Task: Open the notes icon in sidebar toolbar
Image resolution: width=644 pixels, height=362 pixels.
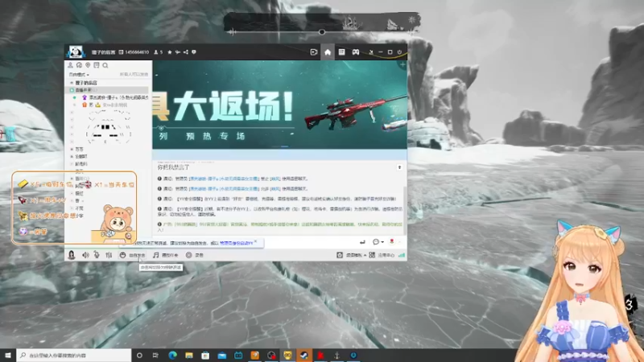Action: point(97,65)
